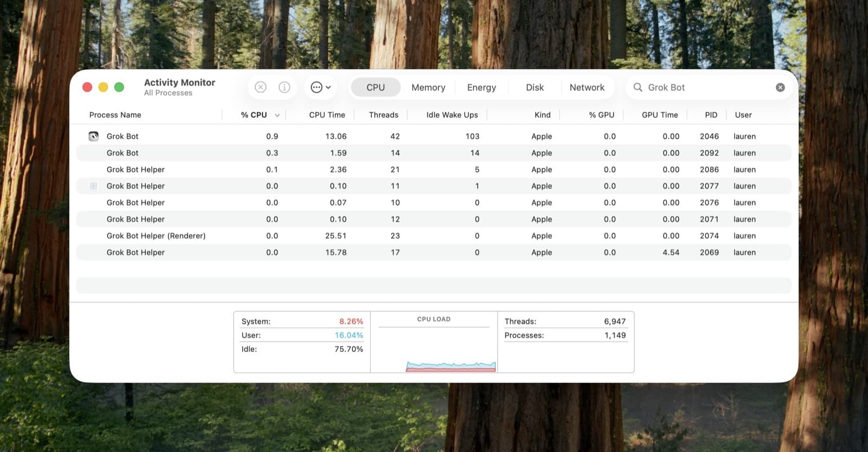This screenshot has width=868, height=452.
Task: Sort by the User column header
Action: pos(743,115)
